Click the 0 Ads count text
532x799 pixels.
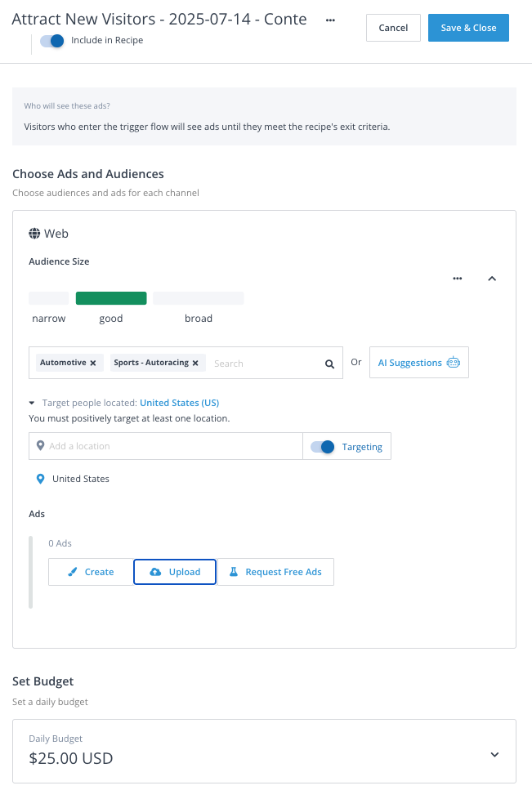(60, 543)
